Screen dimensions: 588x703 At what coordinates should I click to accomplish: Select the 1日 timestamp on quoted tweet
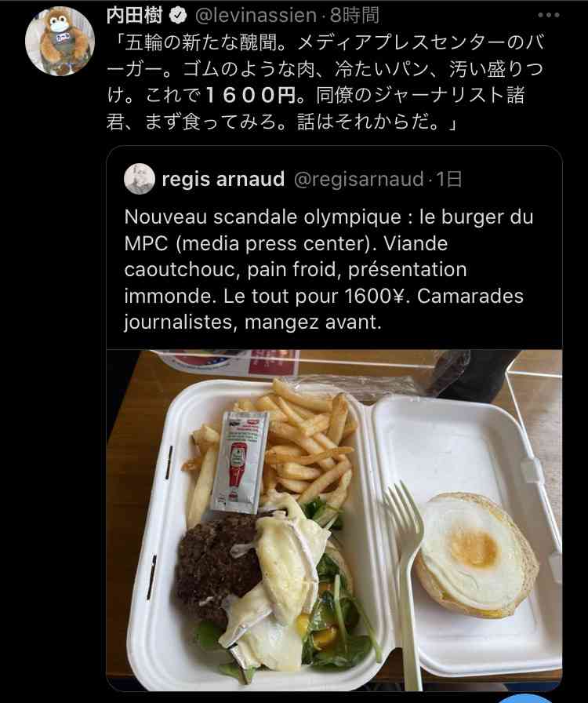click(x=448, y=179)
